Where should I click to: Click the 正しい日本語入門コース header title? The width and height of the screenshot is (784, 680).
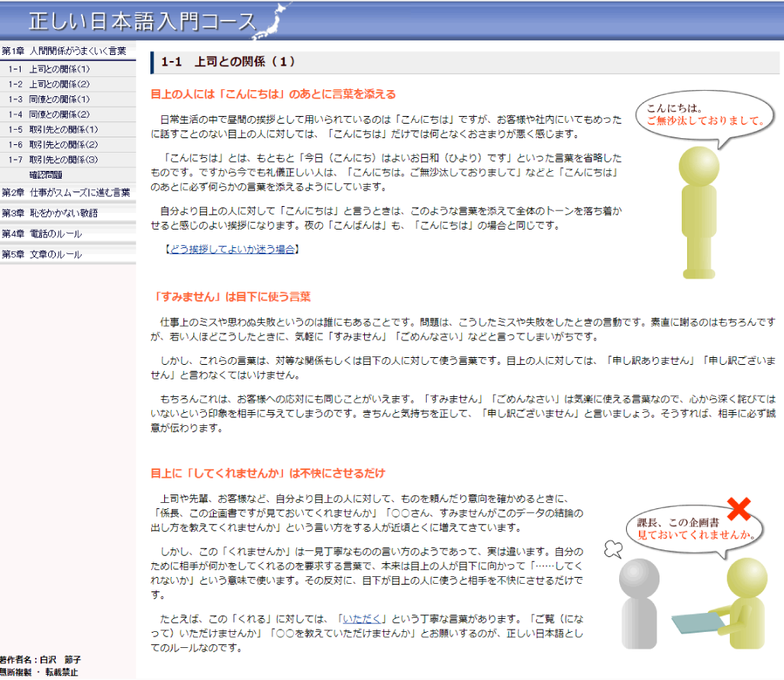[143, 21]
